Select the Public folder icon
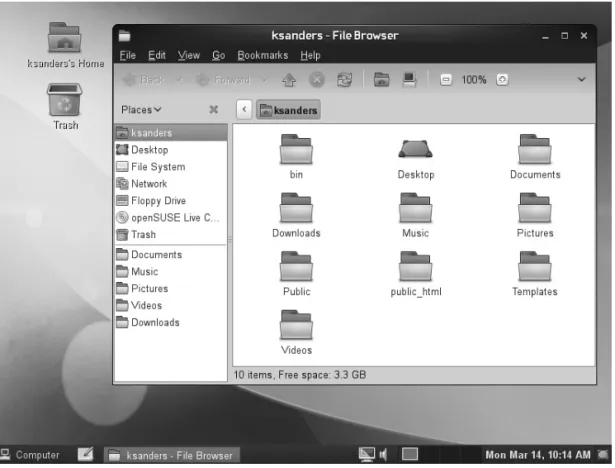This screenshot has height=468, width=615. 297,267
